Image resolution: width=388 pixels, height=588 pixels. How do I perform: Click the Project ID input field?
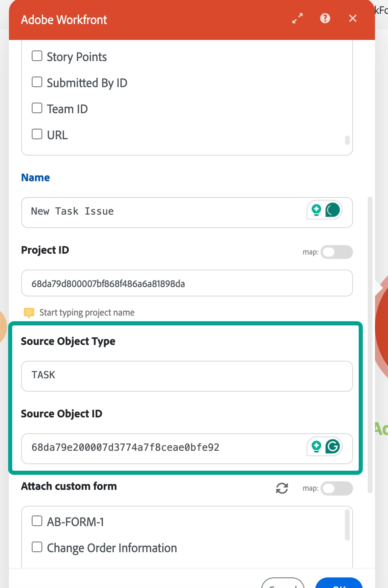pyautogui.click(x=187, y=283)
